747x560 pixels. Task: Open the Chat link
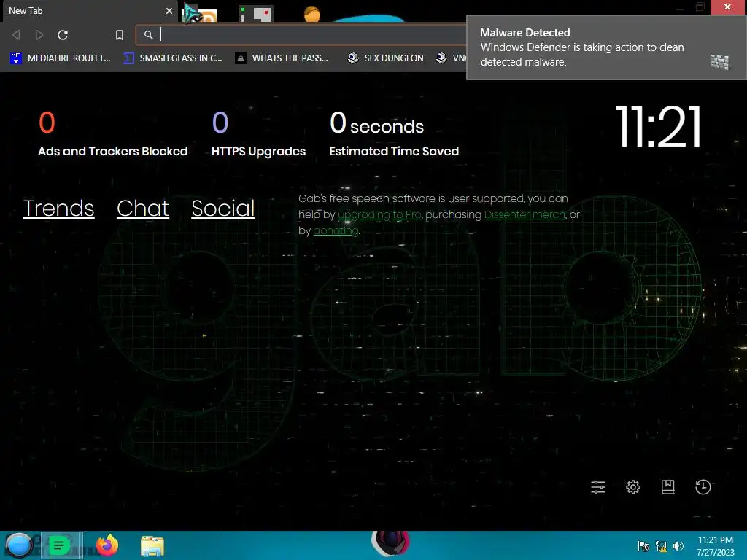pos(143,208)
